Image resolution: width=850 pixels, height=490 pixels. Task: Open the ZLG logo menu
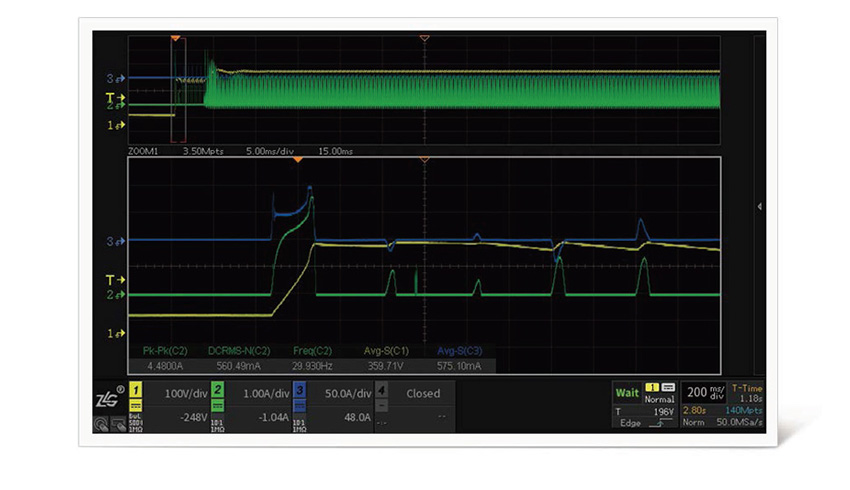pyautogui.click(x=109, y=397)
